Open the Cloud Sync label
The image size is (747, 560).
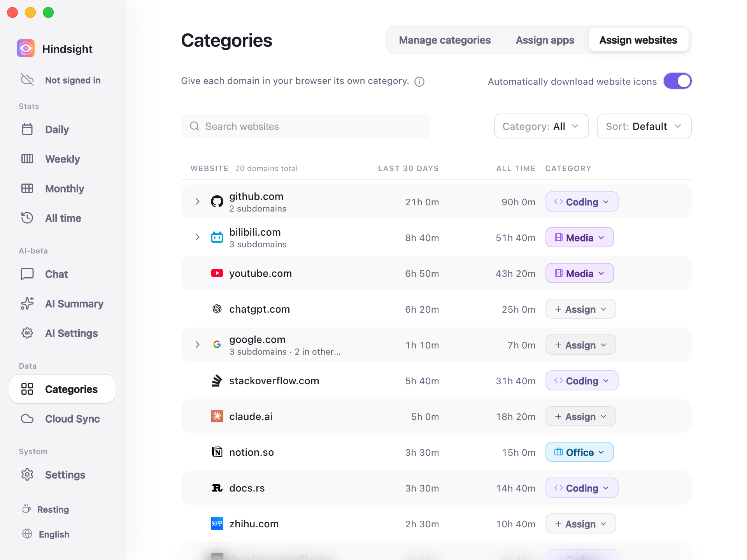pyautogui.click(x=72, y=419)
